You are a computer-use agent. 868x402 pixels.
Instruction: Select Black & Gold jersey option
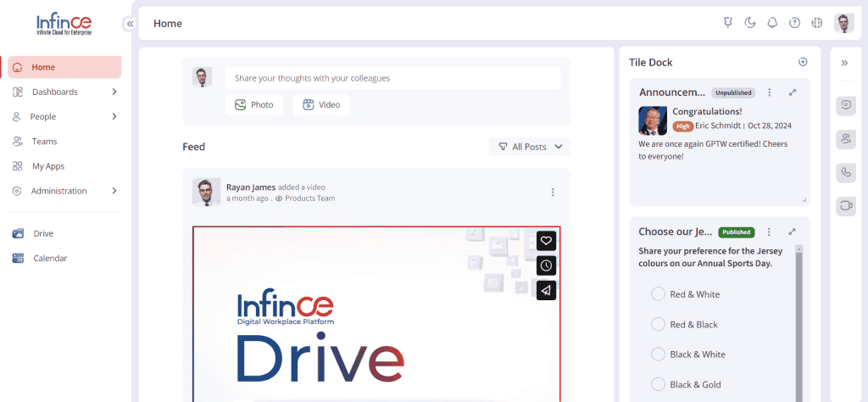click(658, 384)
